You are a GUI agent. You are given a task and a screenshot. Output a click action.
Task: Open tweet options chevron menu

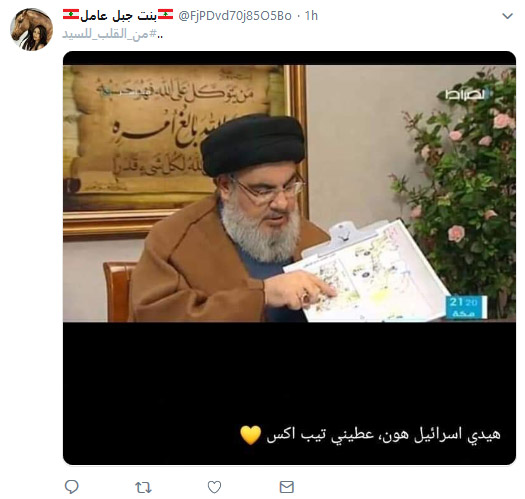tap(508, 16)
